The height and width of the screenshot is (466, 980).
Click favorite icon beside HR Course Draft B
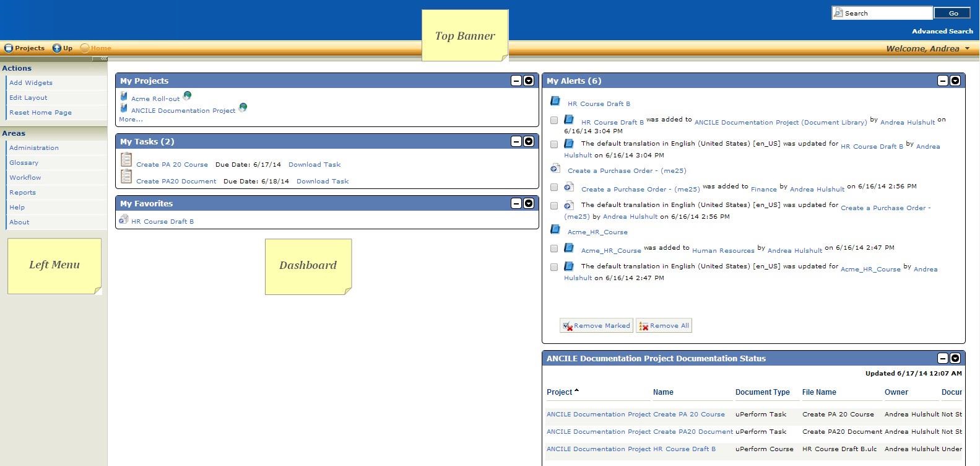tap(124, 219)
